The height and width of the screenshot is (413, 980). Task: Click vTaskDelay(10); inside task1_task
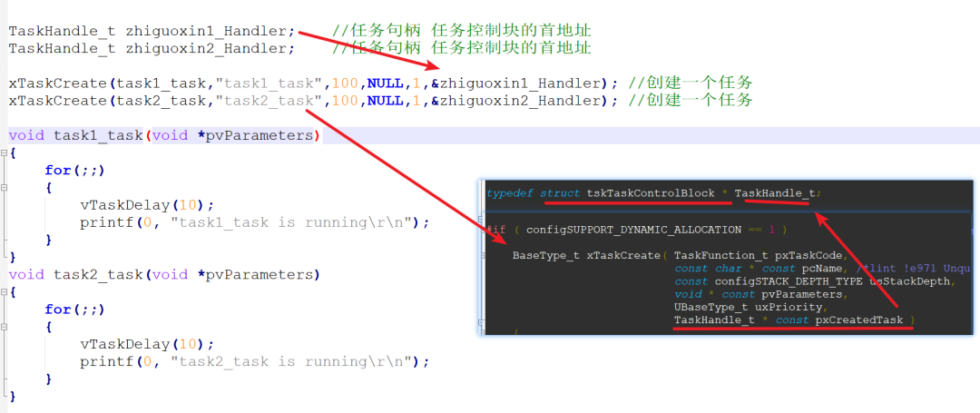click(x=147, y=205)
